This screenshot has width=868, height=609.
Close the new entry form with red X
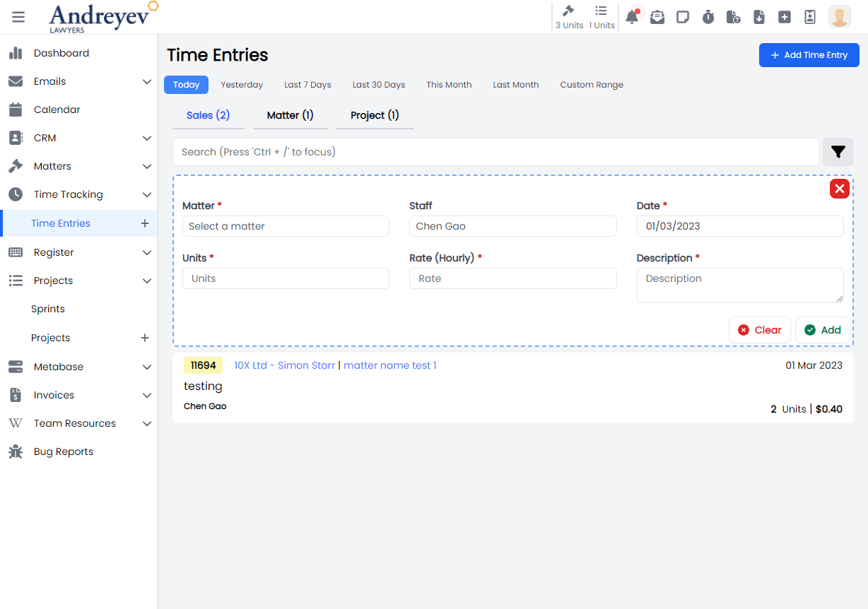tap(839, 189)
